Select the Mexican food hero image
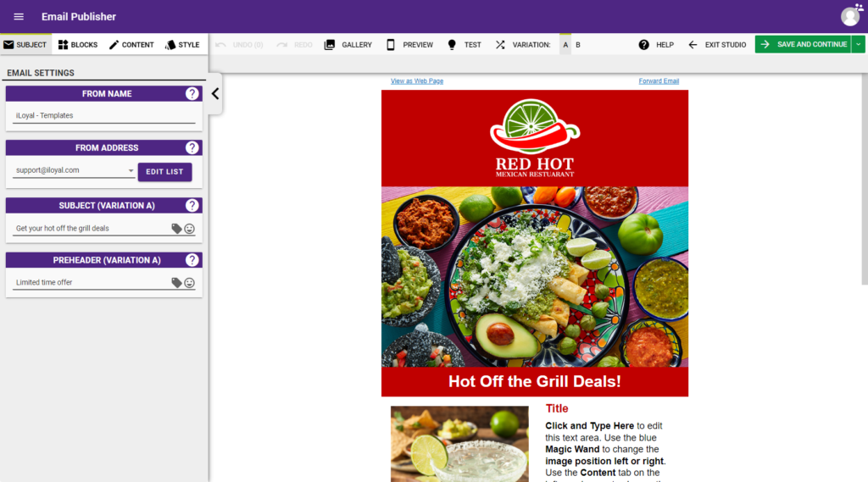 [535, 277]
